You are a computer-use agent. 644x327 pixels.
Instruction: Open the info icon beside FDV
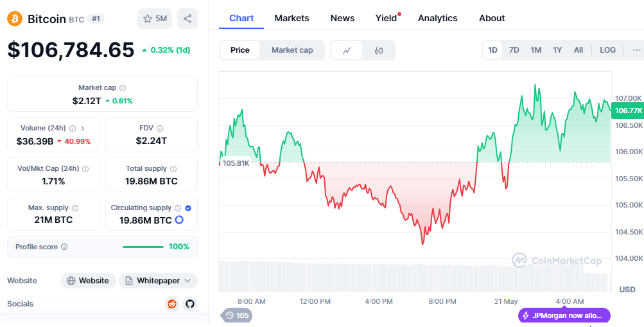coord(160,128)
